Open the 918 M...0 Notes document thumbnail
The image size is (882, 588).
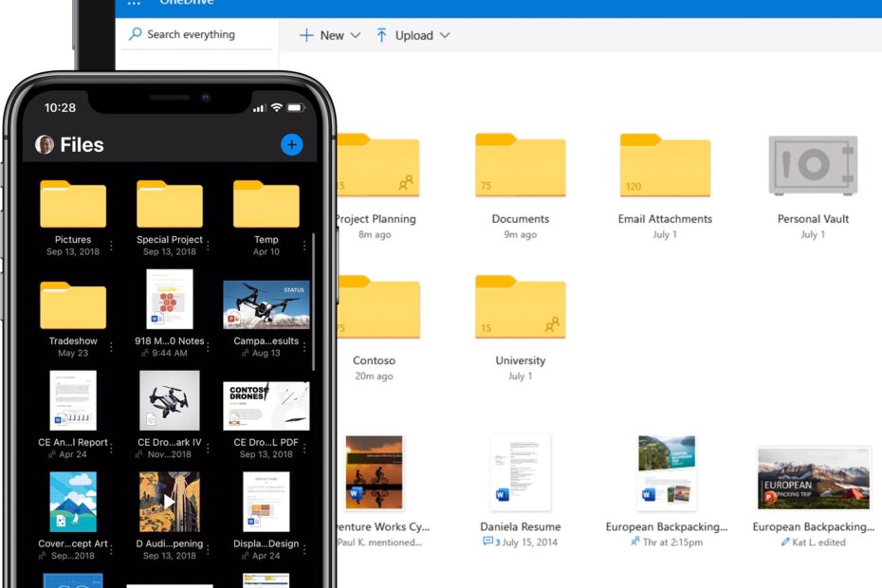tap(170, 299)
